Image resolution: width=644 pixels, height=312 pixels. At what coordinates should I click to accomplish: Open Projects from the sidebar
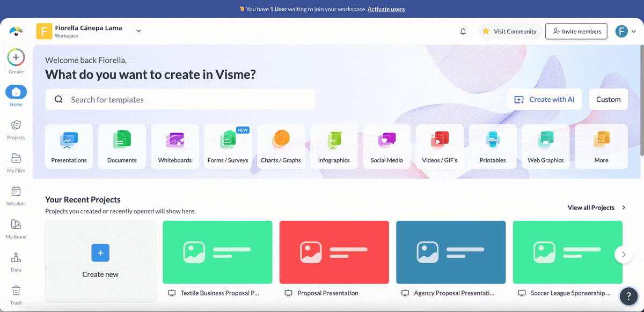[16, 129]
